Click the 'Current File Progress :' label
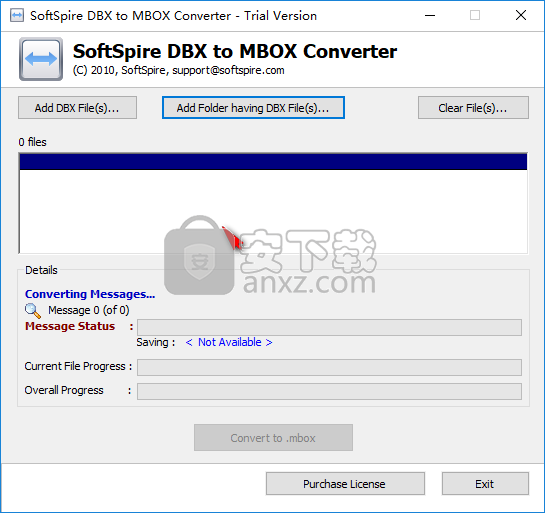This screenshot has height=513, width=545. [78, 366]
